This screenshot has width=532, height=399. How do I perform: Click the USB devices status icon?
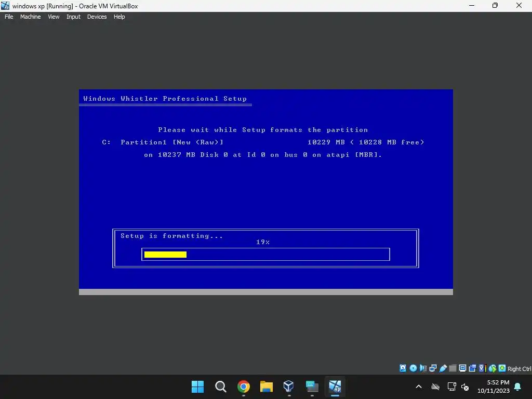coord(443,368)
